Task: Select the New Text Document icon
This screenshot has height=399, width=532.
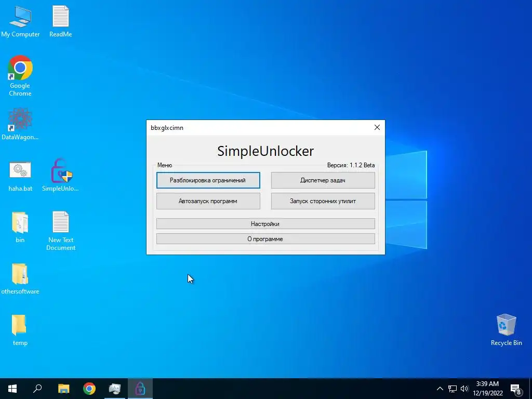Action: [61, 231]
